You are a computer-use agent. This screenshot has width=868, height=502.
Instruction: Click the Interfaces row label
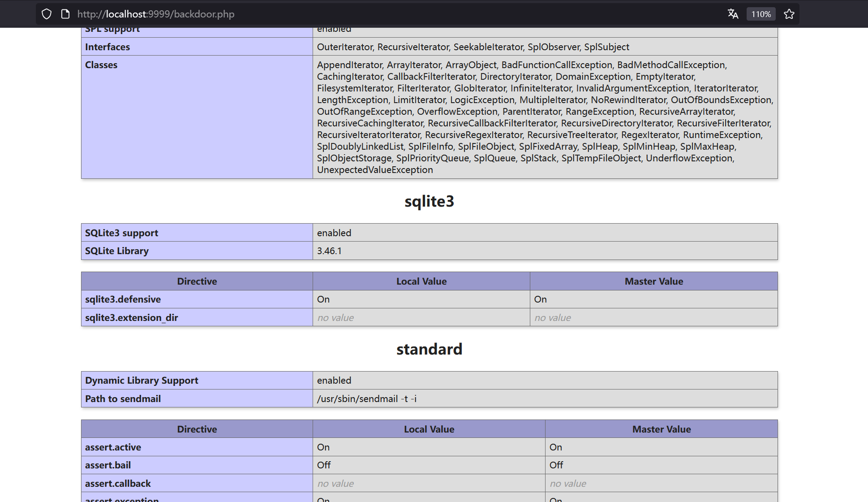107,47
